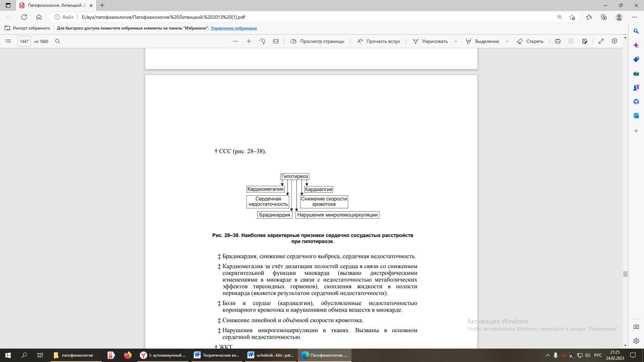The width and height of the screenshot is (644, 362).
Task: Select the Нарисовать drawing tool
Action: point(430,41)
